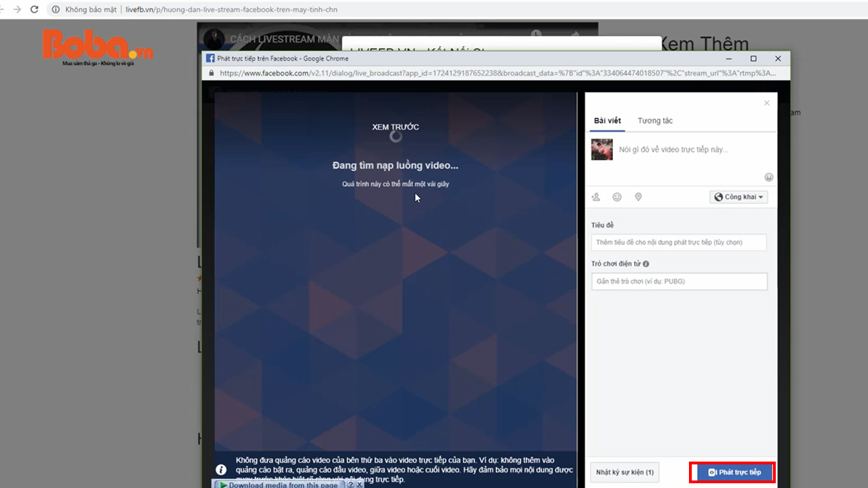Click the help icon on download media bar
Image resolution: width=868 pixels, height=488 pixels.
click(351, 485)
